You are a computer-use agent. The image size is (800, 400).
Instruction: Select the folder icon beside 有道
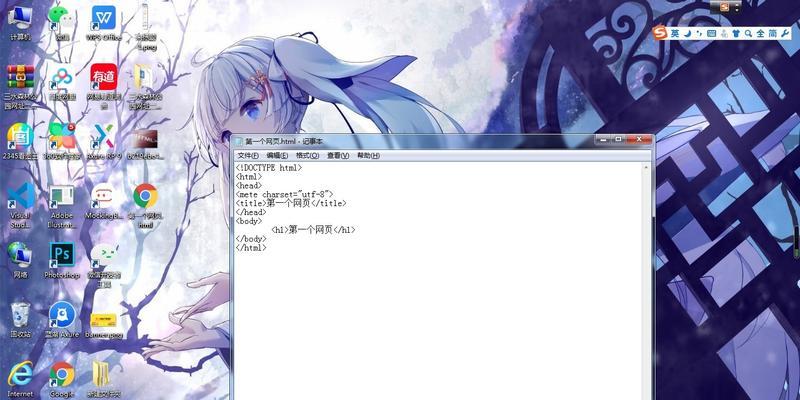[x=145, y=87]
